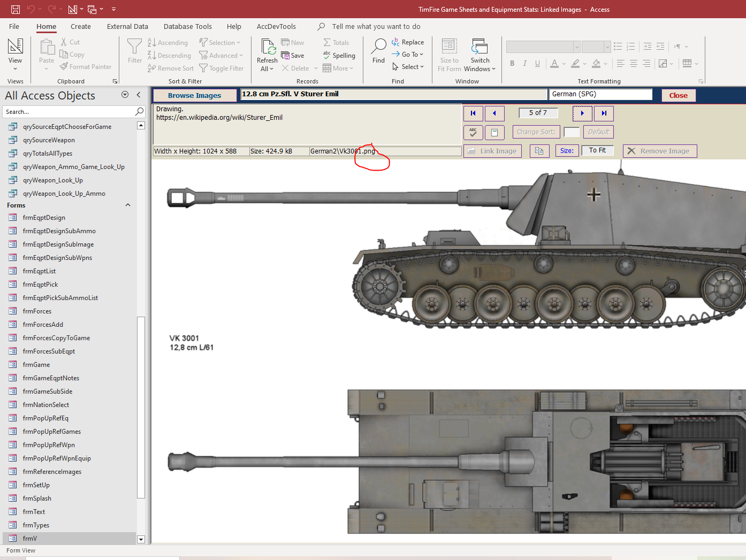This screenshot has height=560, width=746.
Task: Click the ABC spell-check button in form
Action: coord(473,132)
